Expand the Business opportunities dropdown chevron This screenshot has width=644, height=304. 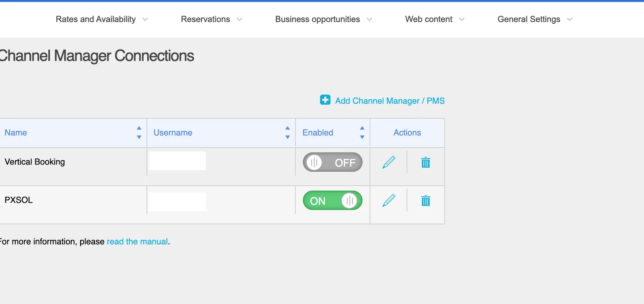(x=369, y=19)
